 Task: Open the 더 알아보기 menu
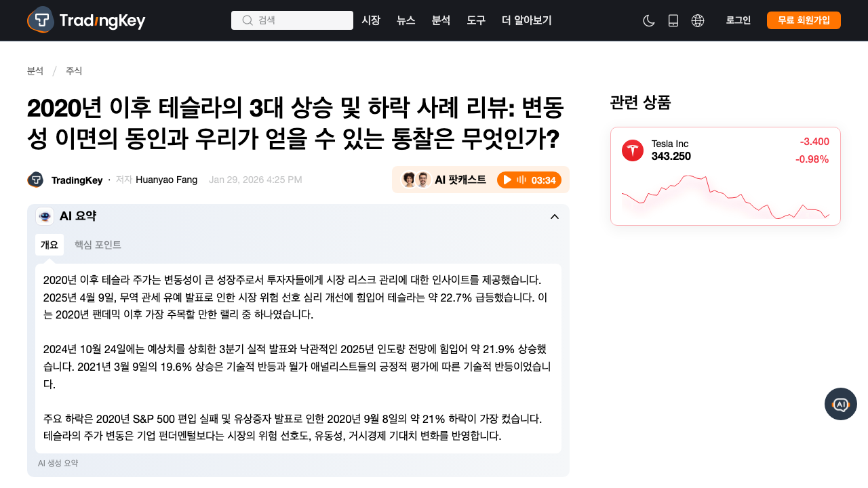click(x=527, y=20)
